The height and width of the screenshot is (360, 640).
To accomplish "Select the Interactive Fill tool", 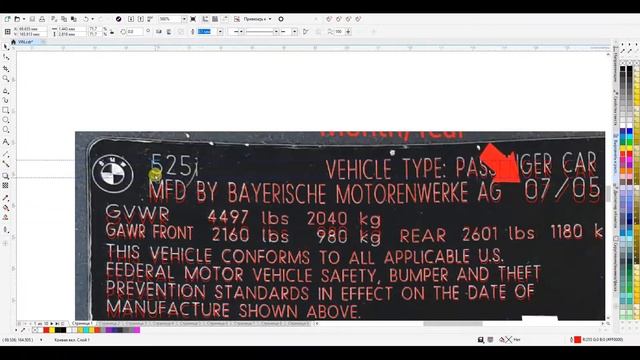I will pyautogui.click(x=6, y=208).
